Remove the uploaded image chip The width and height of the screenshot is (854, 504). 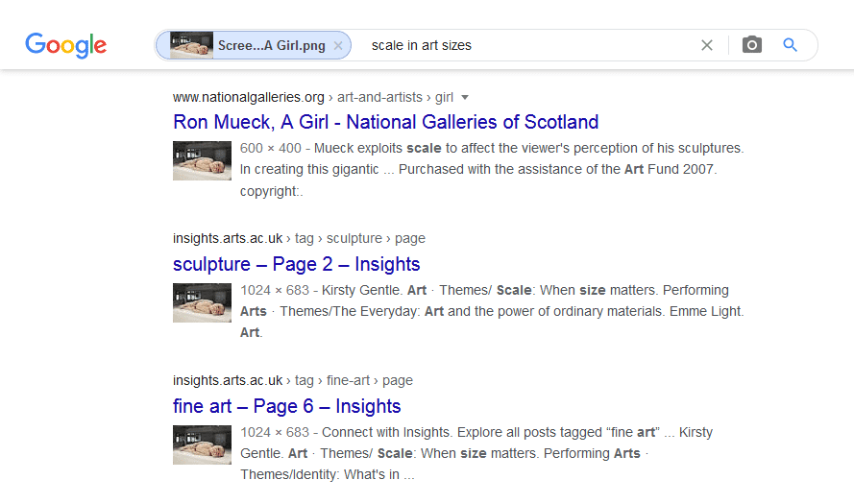(x=338, y=45)
